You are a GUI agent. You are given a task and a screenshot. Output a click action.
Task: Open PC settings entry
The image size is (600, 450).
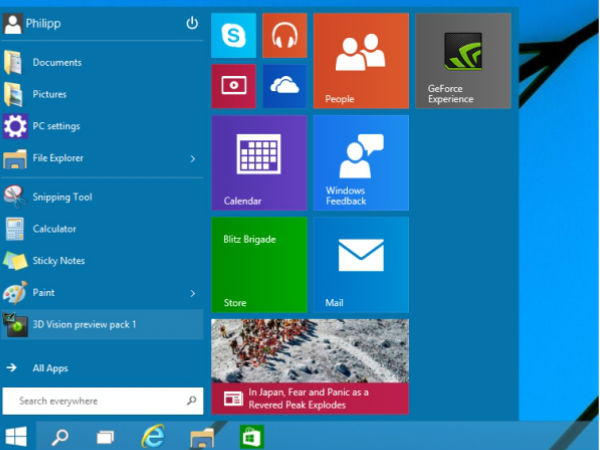point(56,126)
